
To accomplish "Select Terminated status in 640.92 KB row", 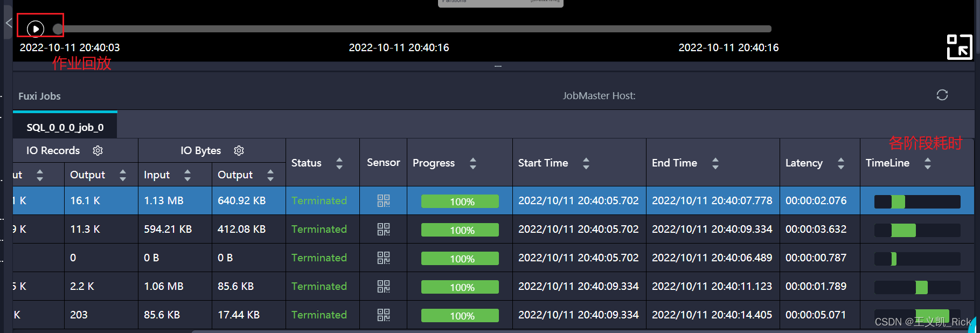I will pos(319,201).
